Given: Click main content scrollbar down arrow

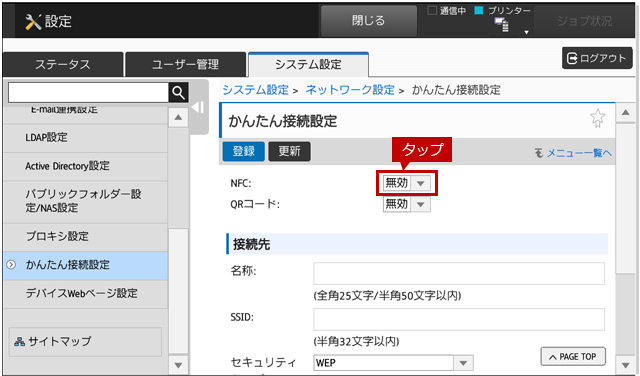Looking at the screenshot, I should (x=625, y=365).
